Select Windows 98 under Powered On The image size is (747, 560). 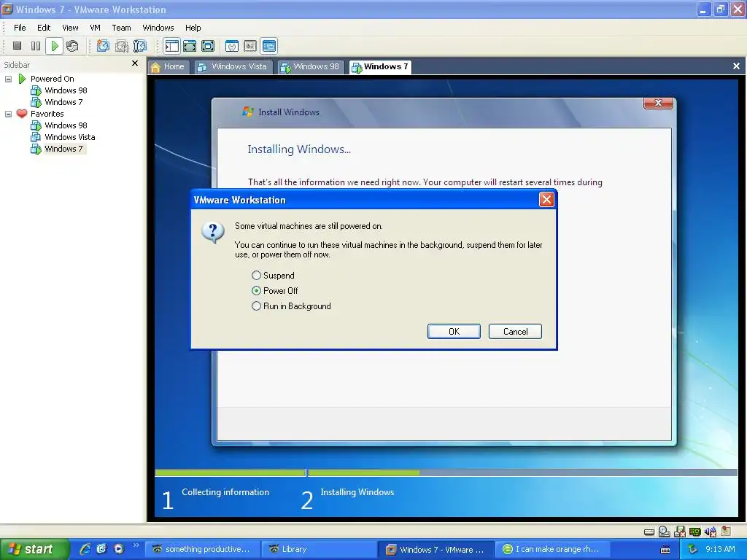[x=59, y=90]
